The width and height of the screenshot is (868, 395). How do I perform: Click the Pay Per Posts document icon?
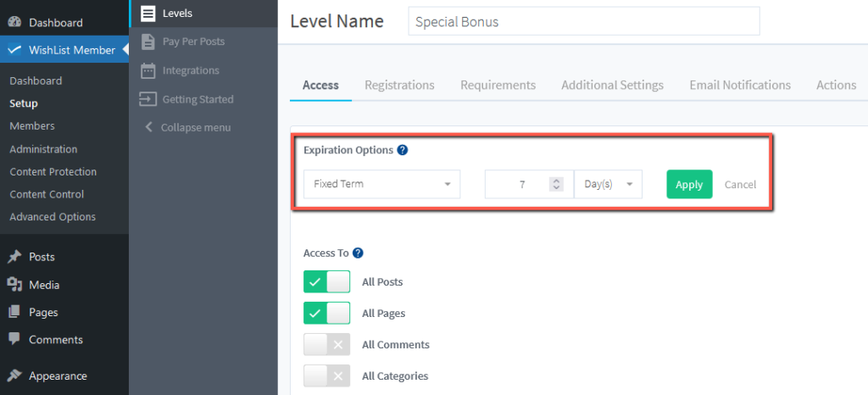tap(147, 42)
